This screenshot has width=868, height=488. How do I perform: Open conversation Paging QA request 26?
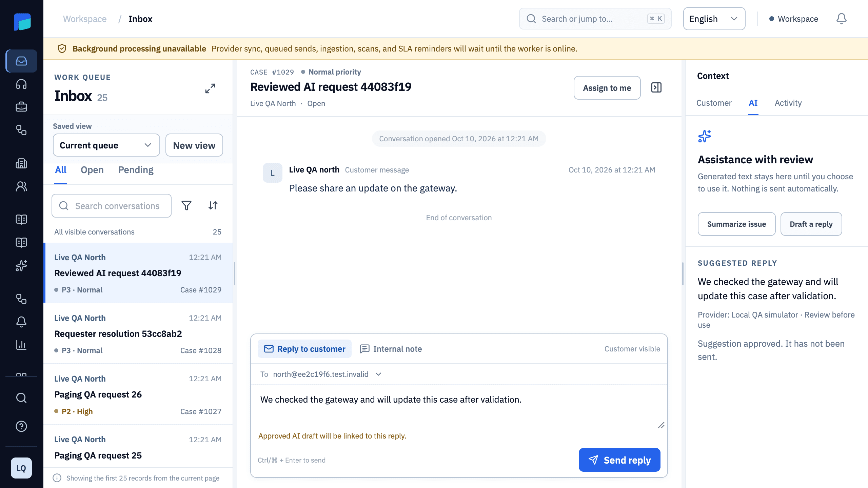tap(138, 394)
